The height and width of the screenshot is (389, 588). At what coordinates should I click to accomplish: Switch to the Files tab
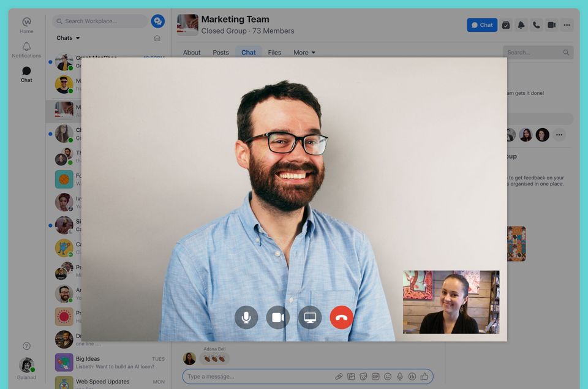click(x=274, y=53)
